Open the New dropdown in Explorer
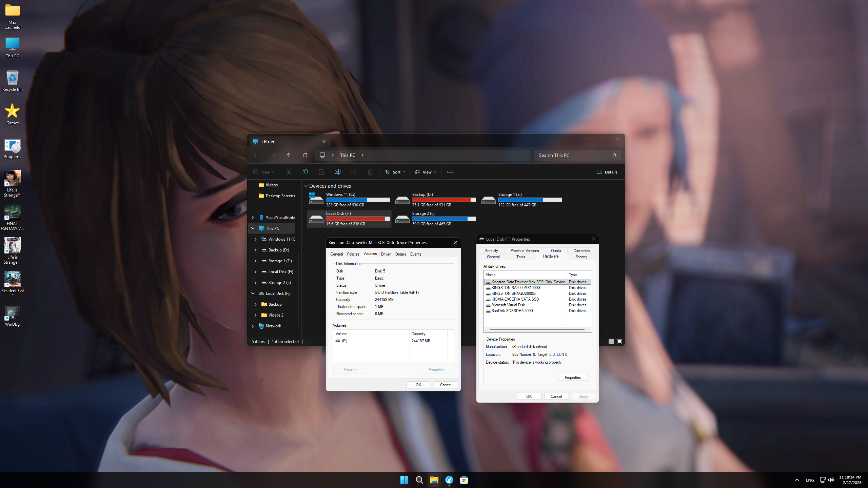The image size is (868, 488). tap(264, 172)
